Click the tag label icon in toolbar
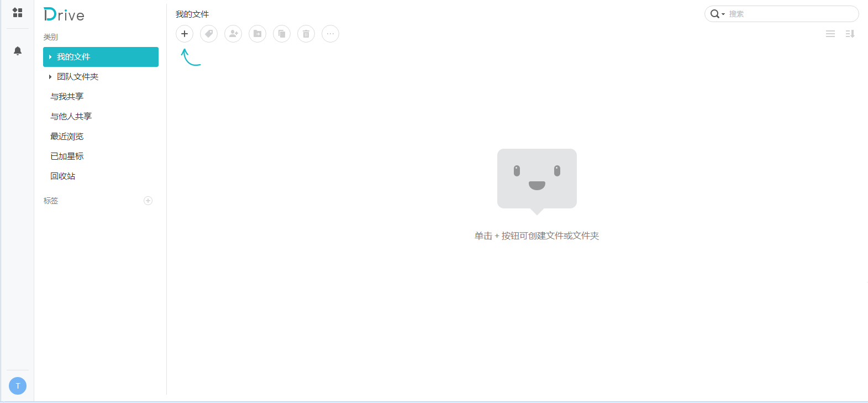The image size is (868, 403). coord(209,34)
